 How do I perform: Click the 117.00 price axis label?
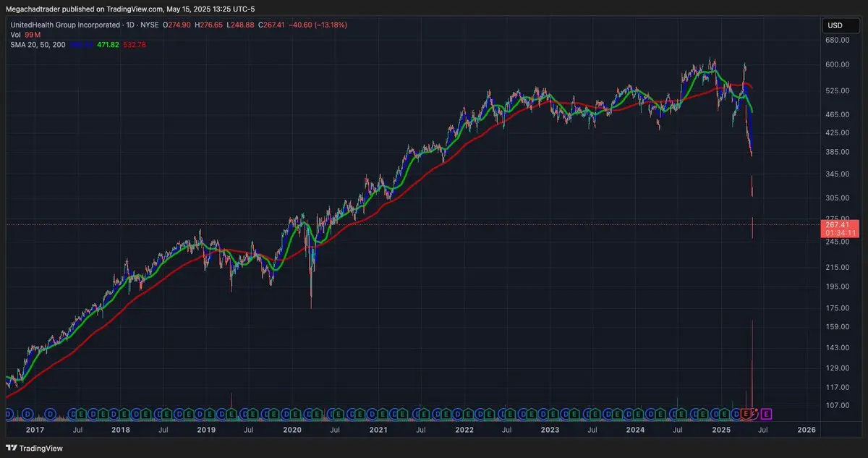tap(838, 387)
